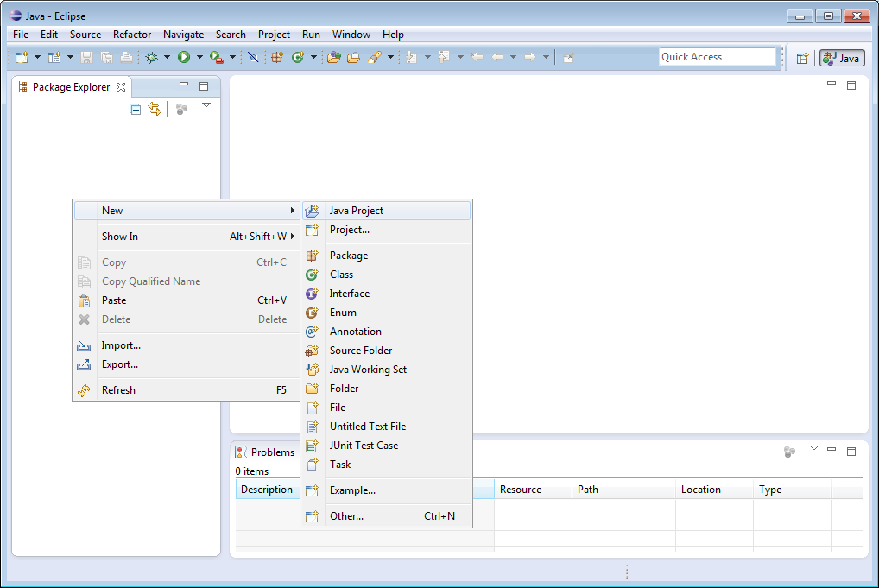Select Class in the New submenu

pyautogui.click(x=386, y=274)
